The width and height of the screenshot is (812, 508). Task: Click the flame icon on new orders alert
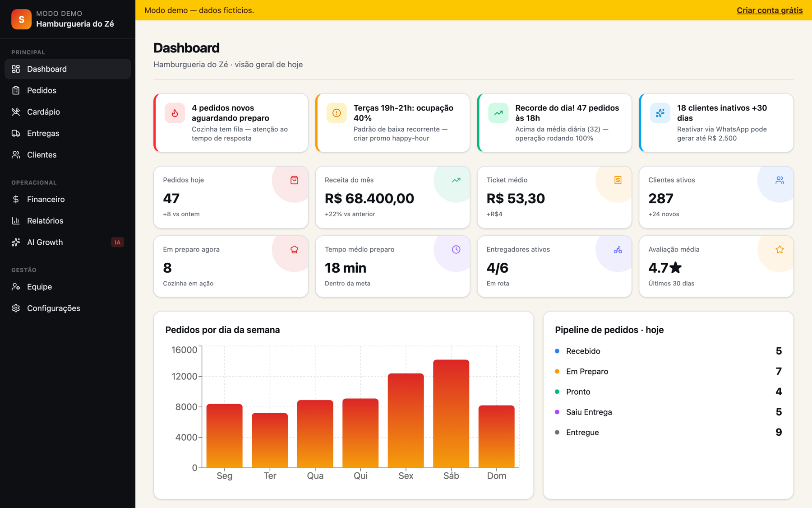[175, 113]
